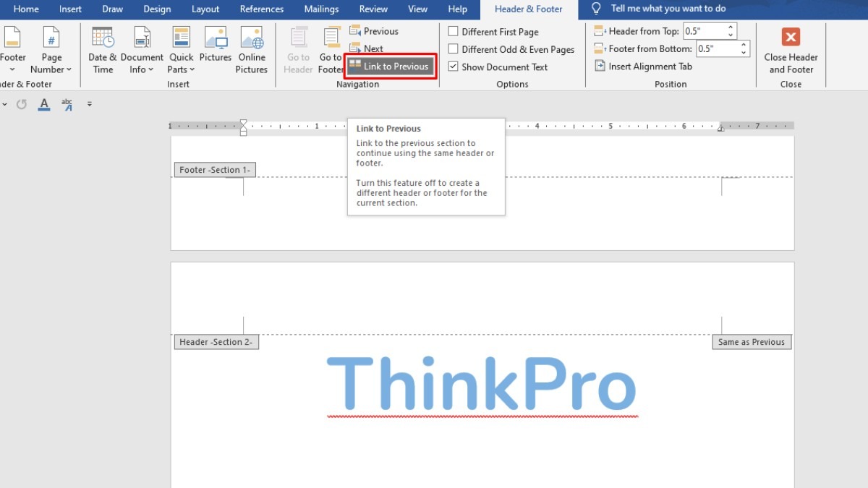Click the right indent ruler marker
The height and width of the screenshot is (488, 868).
720,129
